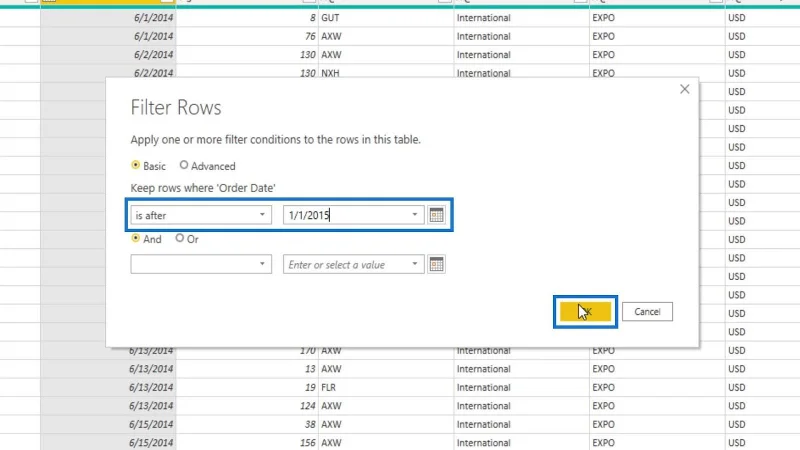Select the Advanced filter mode
800x450 pixels.
pos(184,165)
